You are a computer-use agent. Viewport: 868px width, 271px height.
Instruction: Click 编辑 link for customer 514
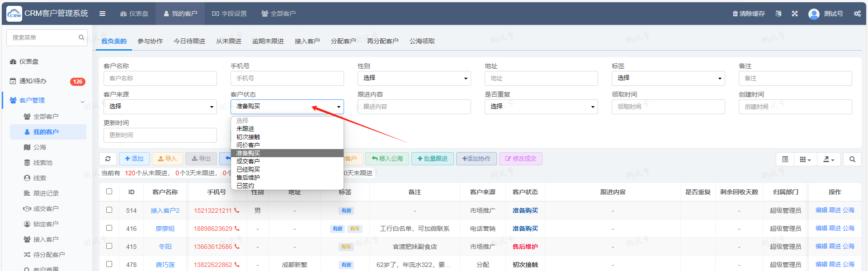[x=821, y=210]
